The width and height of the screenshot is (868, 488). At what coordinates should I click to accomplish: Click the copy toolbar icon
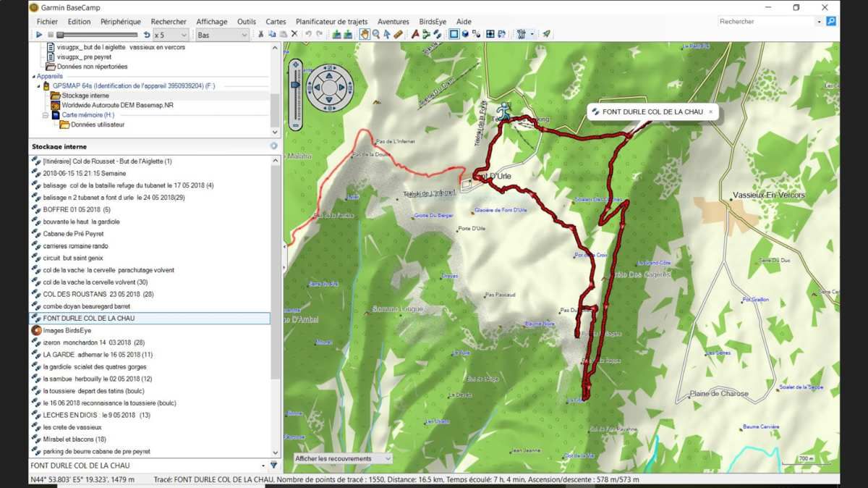272,34
